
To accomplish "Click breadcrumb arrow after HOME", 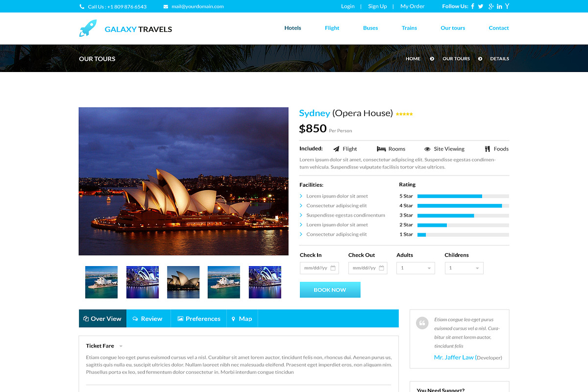I will click(432, 59).
